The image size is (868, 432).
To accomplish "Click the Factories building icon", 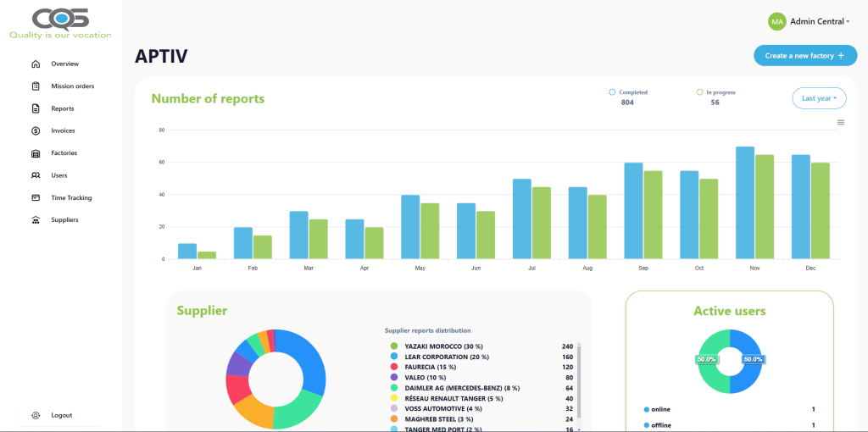I will pos(36,153).
